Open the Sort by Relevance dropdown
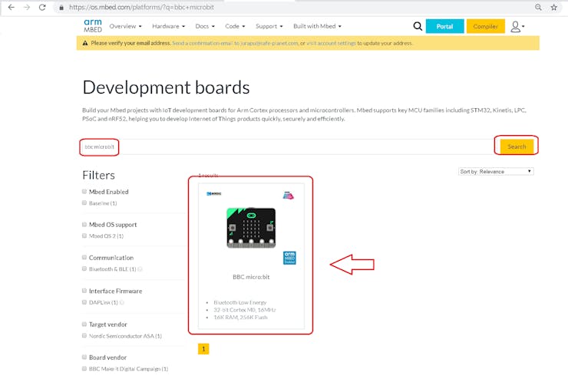The image size is (568, 392). (x=496, y=172)
